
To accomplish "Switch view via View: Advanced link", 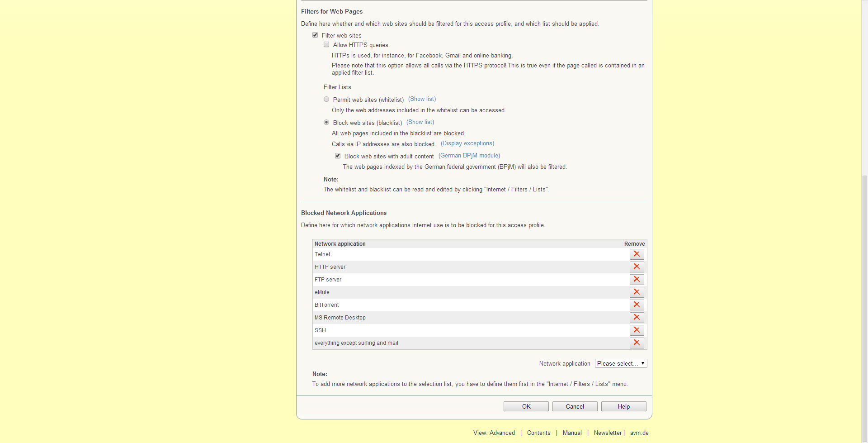I will pos(494,433).
